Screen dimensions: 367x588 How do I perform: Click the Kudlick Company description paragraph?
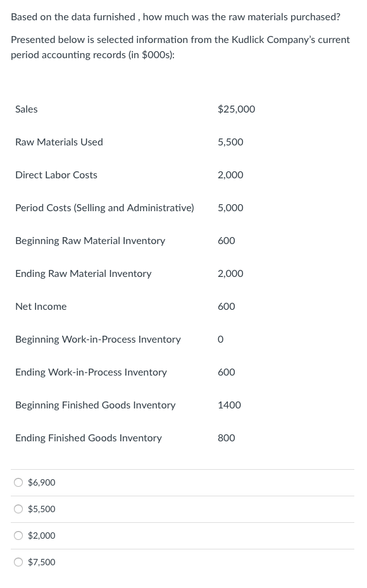click(x=180, y=47)
